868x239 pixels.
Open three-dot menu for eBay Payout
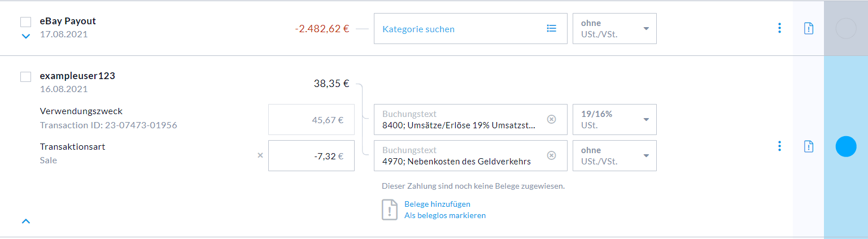[x=779, y=28]
